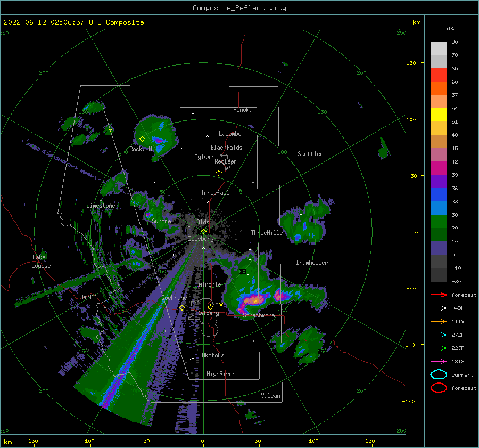Select the white 04DK arrow legend entry
Screen dimensions: 479x448
click(439, 308)
